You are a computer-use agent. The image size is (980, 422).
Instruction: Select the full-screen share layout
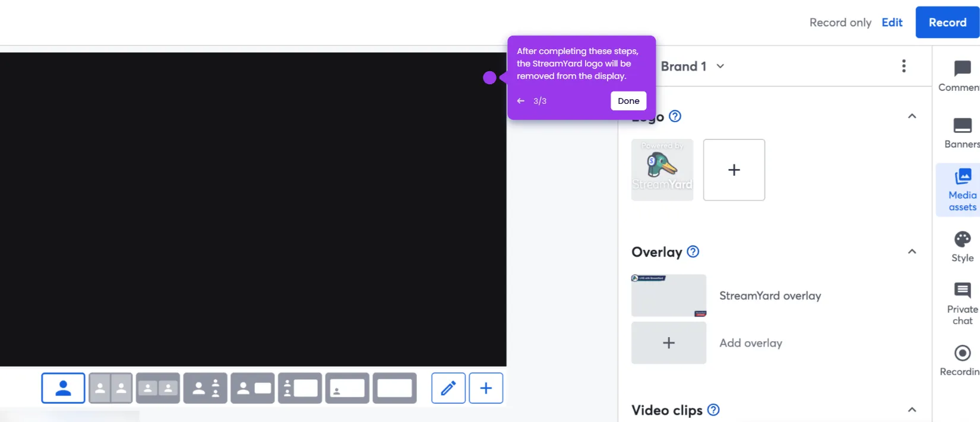pos(395,388)
